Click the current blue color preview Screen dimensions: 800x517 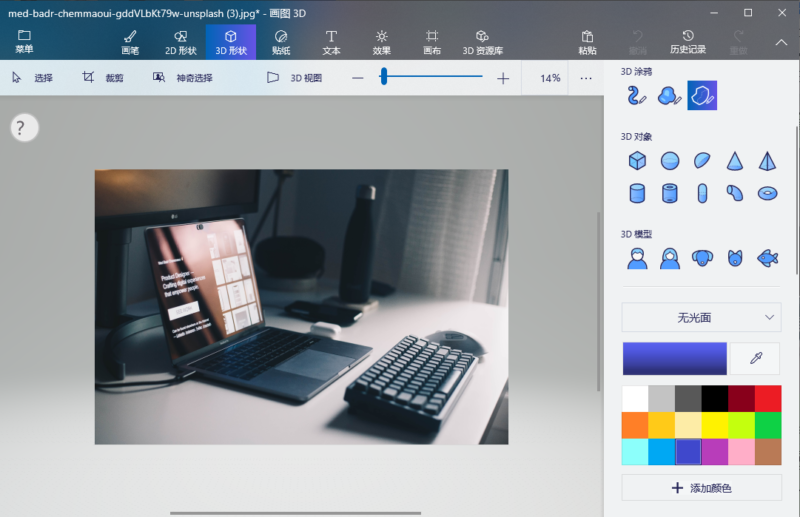[674, 359]
